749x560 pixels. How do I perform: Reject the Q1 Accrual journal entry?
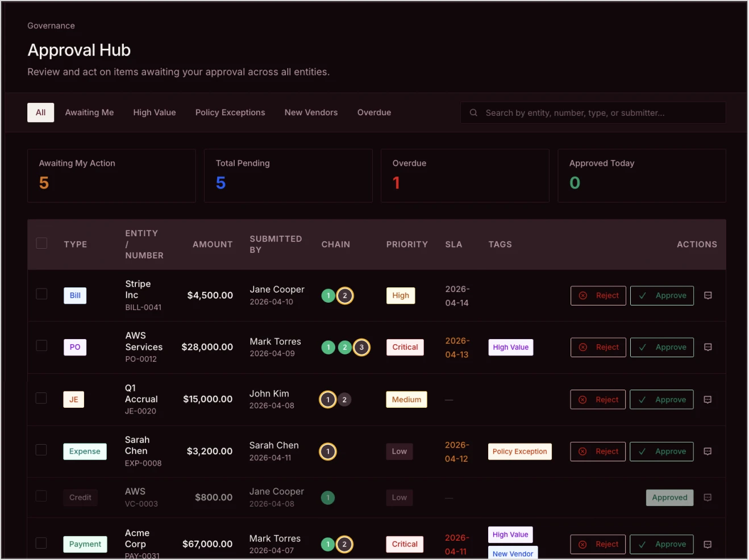598,400
